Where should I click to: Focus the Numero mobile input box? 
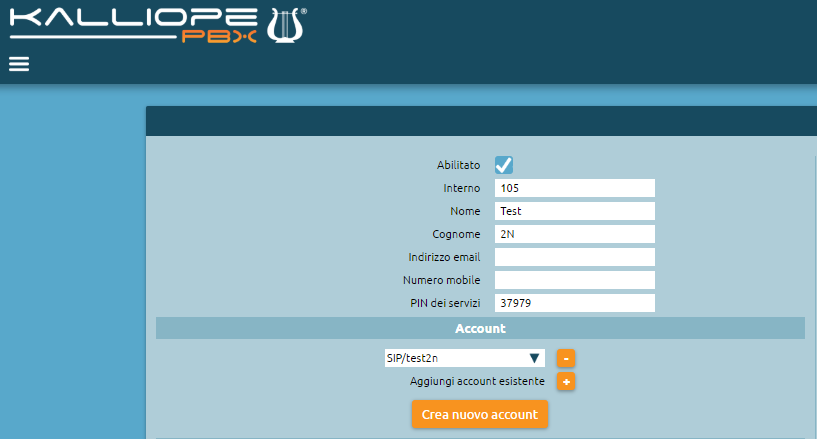[574, 280]
